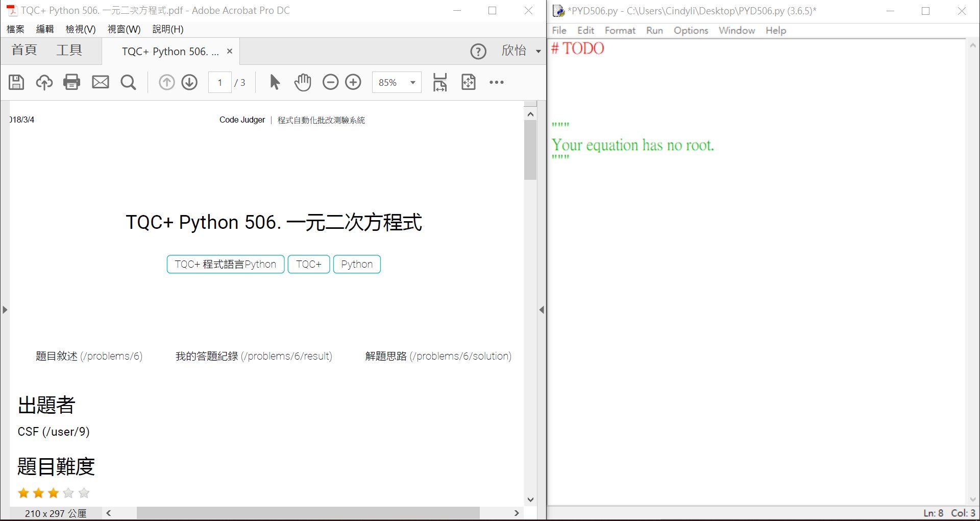Open the Options menu in IDLE
Screen dimensions: 980x521
pyautogui.click(x=691, y=30)
